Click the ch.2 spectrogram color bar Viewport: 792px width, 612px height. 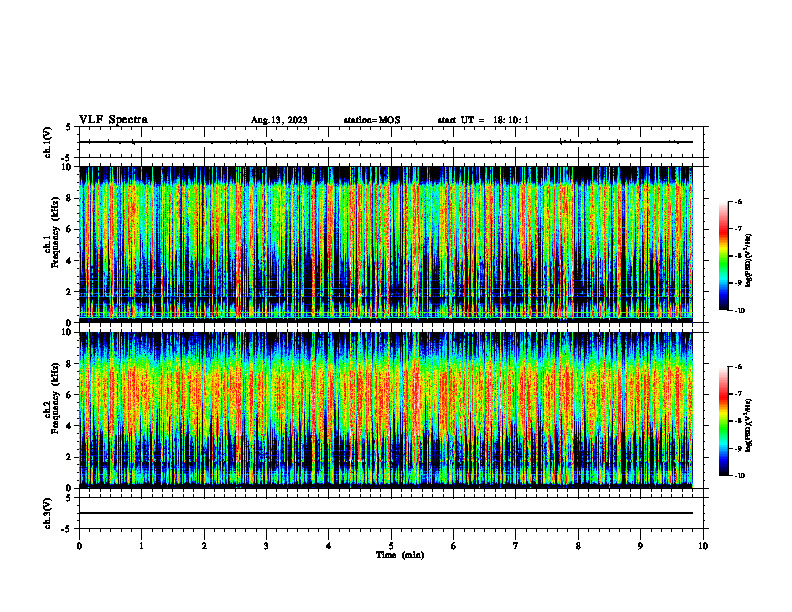pyautogui.click(x=724, y=421)
